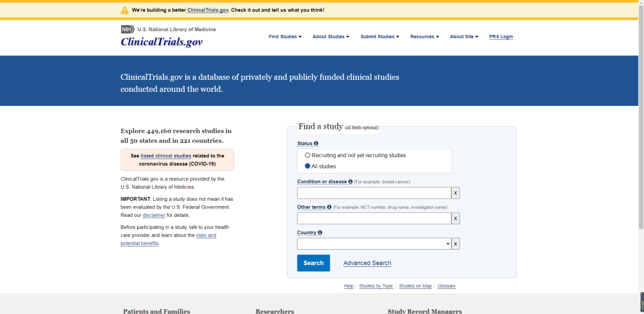Open the Studies on Map link
The width and height of the screenshot is (644, 314).
click(x=415, y=286)
